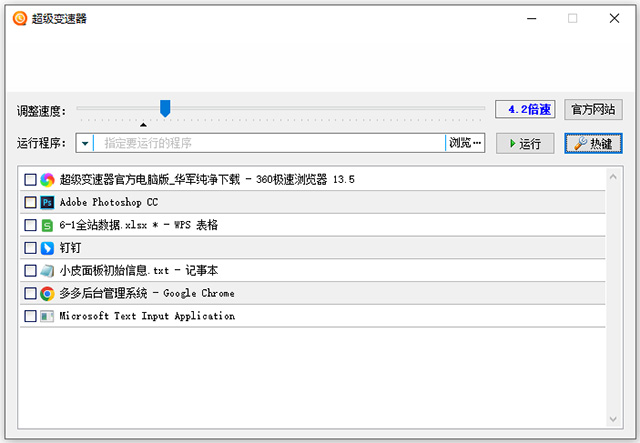This screenshot has height=443, width=640.
Task: Click the 360 browser icon in the list
Action: [x=47, y=180]
